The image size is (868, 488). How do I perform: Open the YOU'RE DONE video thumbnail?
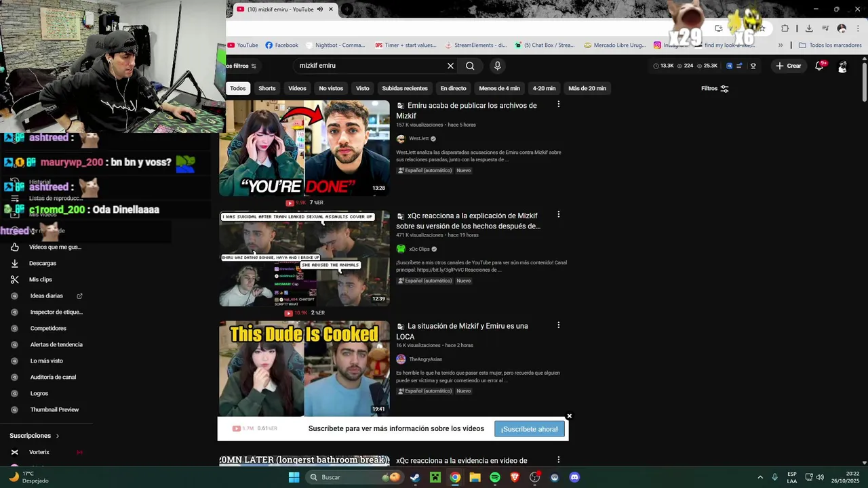pos(304,148)
